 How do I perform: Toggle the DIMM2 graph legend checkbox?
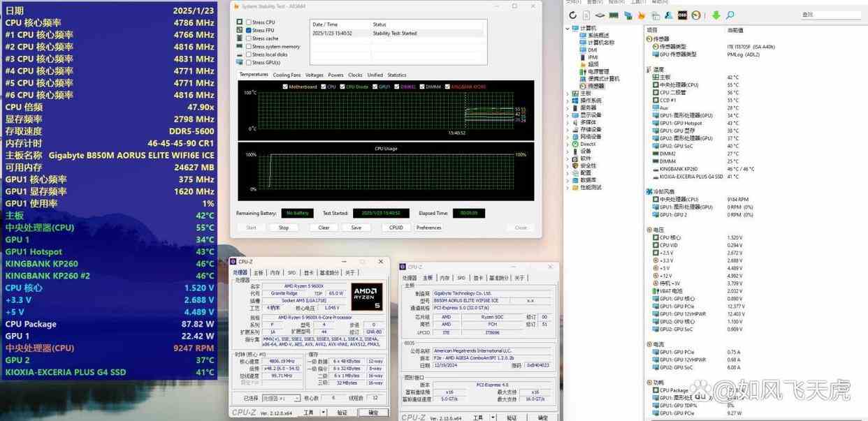397,86
